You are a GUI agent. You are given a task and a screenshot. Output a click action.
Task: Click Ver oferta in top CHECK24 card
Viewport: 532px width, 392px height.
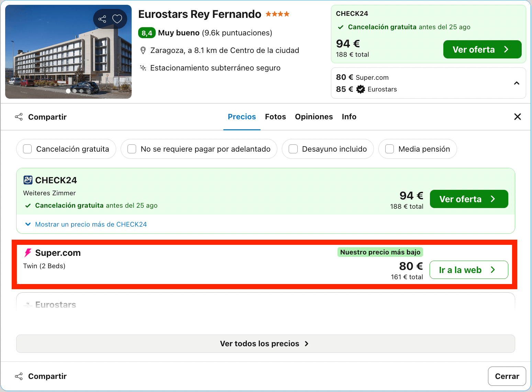pyautogui.click(x=483, y=49)
